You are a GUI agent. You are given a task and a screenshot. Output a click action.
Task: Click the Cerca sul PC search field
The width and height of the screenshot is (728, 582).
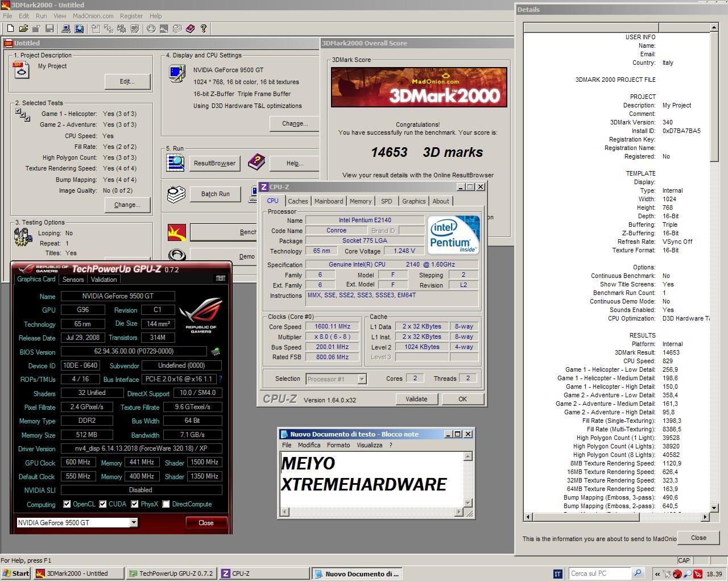[x=600, y=573]
